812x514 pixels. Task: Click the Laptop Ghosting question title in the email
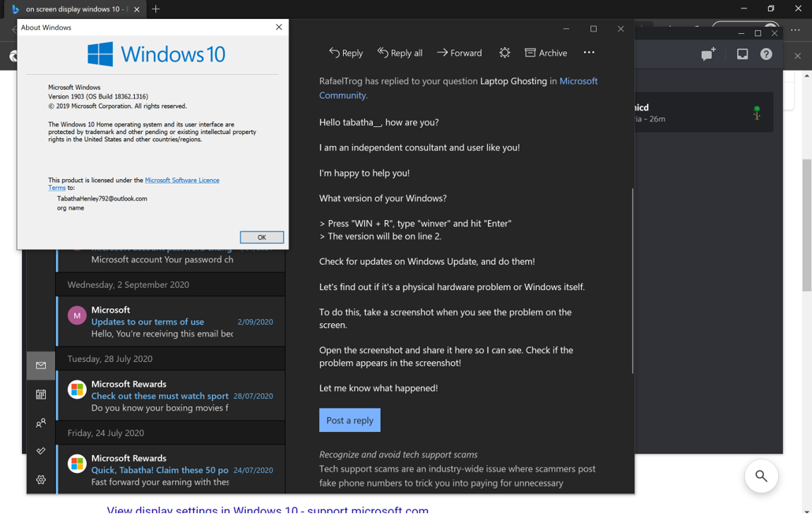click(513, 80)
